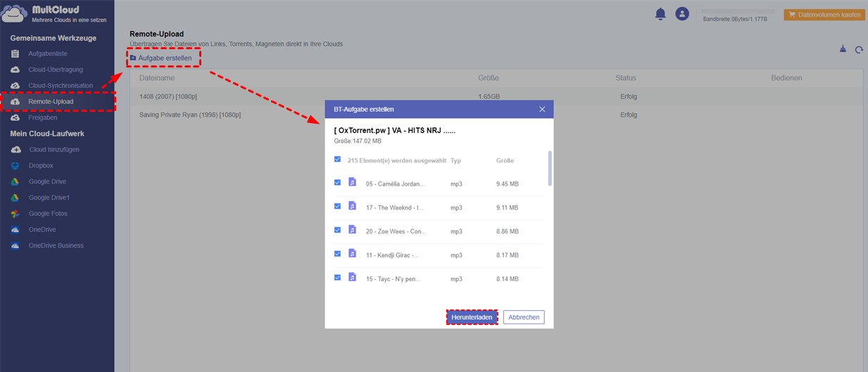This screenshot has width=868, height=372.
Task: Open Cloud-Synchronisation in sidebar
Action: coord(61,86)
